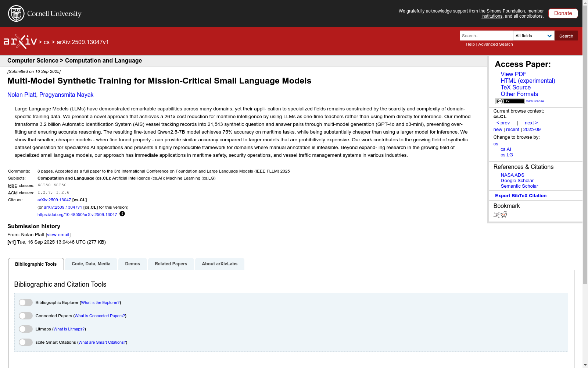Go to next paper with next link
The height and width of the screenshot is (368, 588).
coord(531,123)
